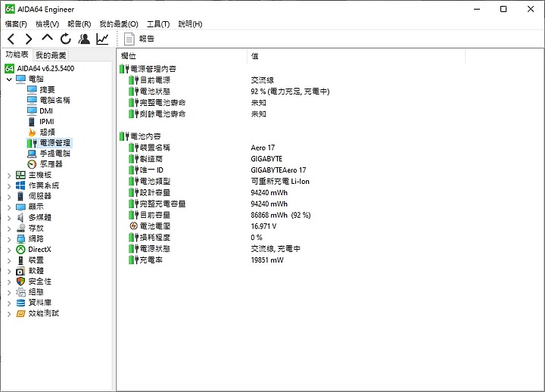Switch to the 我的最愛 tab
The width and height of the screenshot is (545, 392).
coord(51,55)
